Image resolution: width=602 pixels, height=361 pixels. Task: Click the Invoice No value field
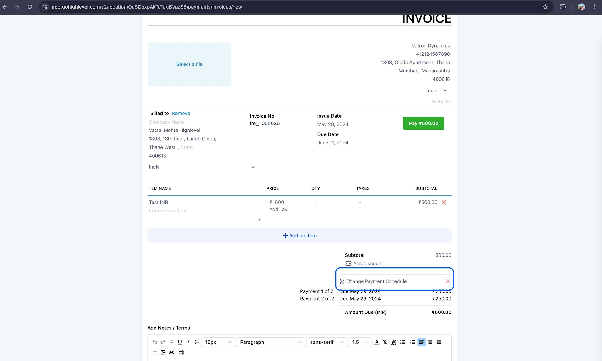click(x=265, y=124)
